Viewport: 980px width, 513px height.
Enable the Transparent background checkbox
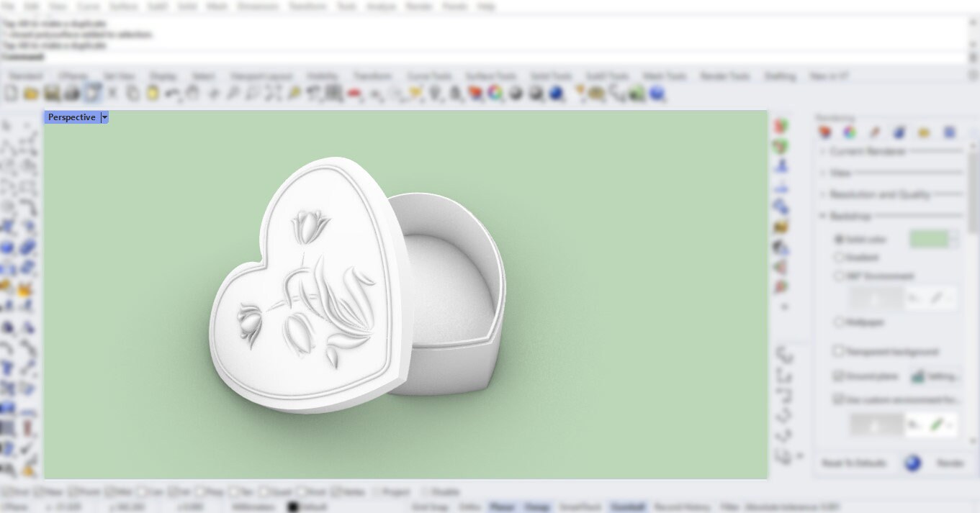point(838,351)
